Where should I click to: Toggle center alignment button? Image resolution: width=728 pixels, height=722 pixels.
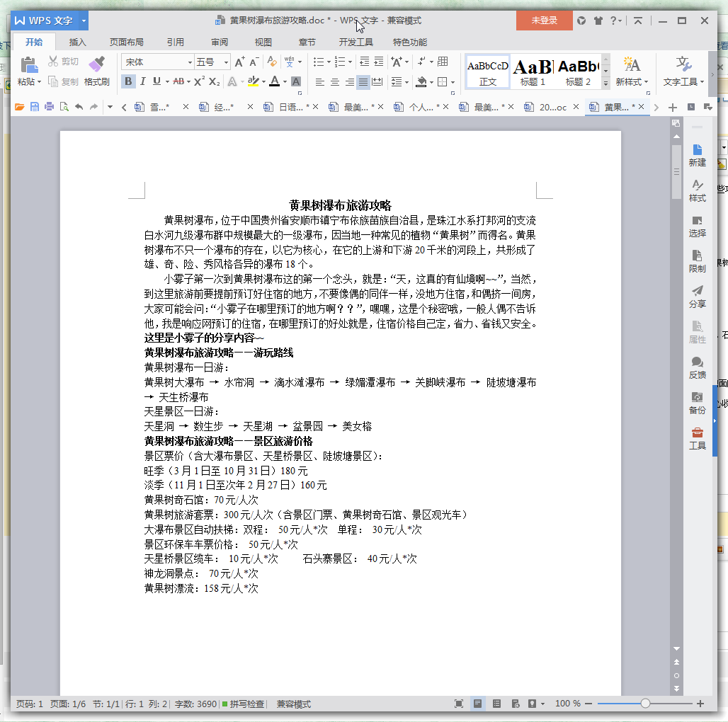click(x=335, y=82)
